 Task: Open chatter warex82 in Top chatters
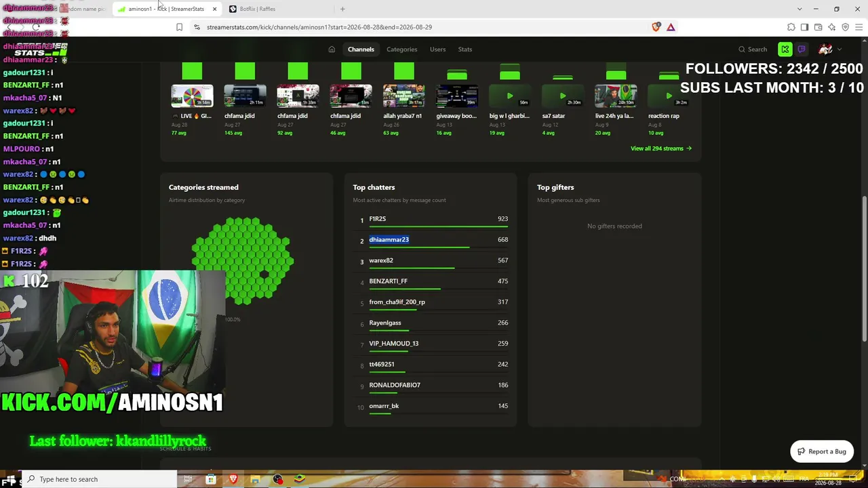coord(381,260)
